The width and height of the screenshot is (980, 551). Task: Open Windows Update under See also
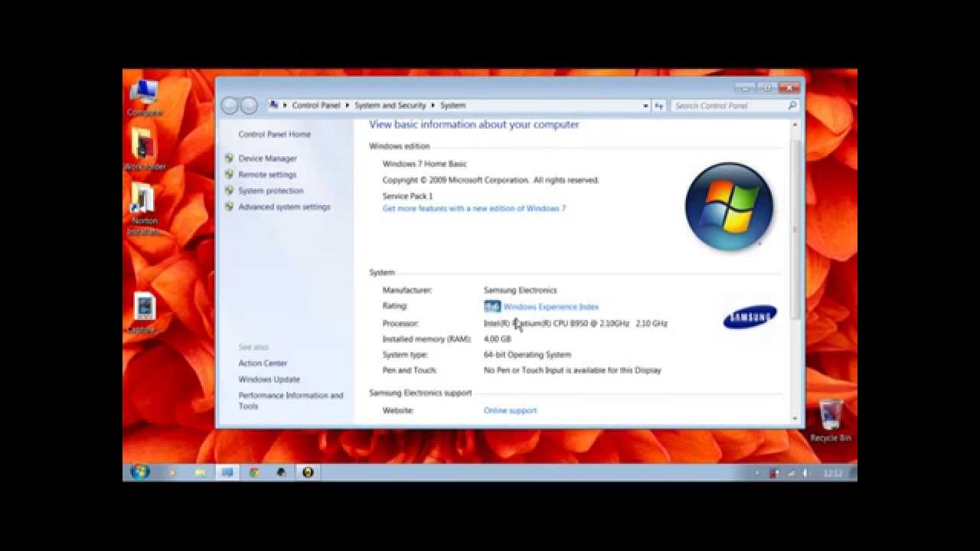click(269, 380)
